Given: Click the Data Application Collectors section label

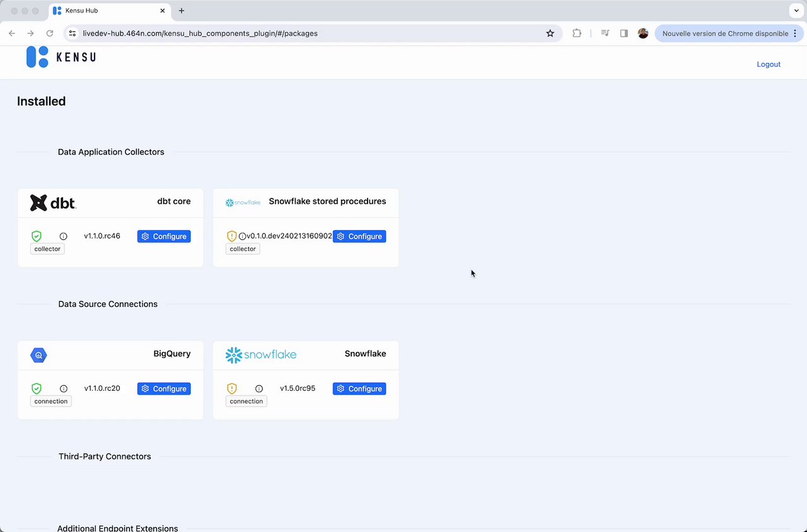Looking at the screenshot, I should pyautogui.click(x=111, y=152).
